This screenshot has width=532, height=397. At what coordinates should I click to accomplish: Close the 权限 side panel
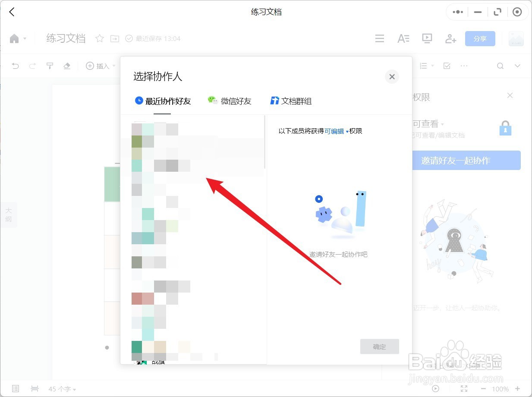(510, 95)
